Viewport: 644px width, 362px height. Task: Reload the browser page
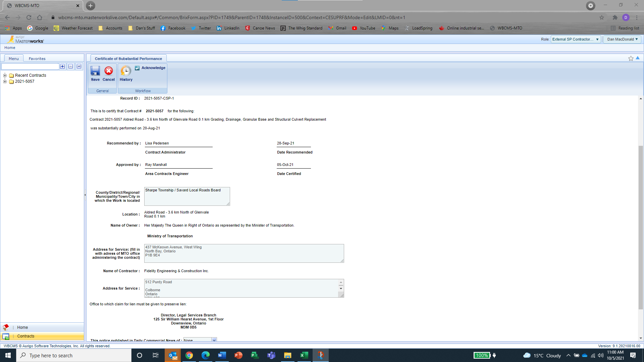click(29, 17)
